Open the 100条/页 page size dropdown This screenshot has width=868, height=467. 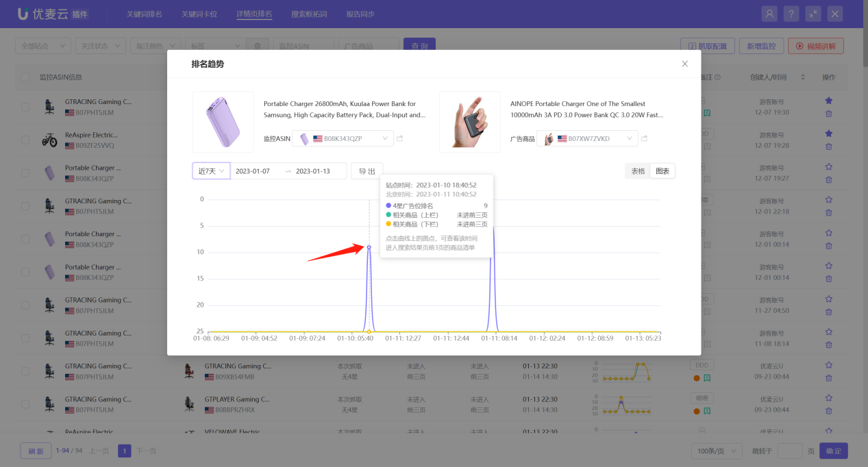coord(717,451)
